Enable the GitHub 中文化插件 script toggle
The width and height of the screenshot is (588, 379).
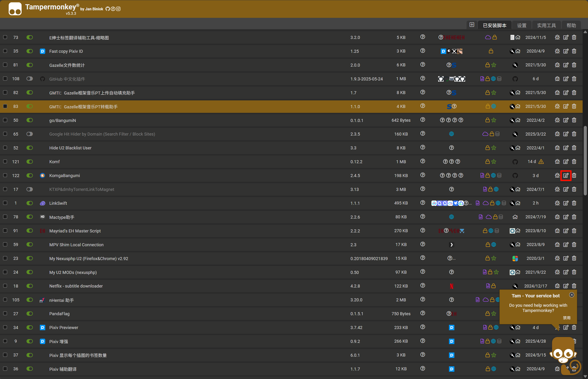pos(30,79)
